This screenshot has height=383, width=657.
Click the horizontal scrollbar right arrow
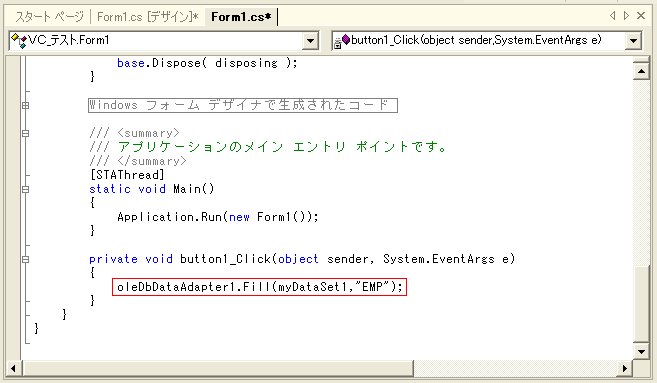(625, 368)
